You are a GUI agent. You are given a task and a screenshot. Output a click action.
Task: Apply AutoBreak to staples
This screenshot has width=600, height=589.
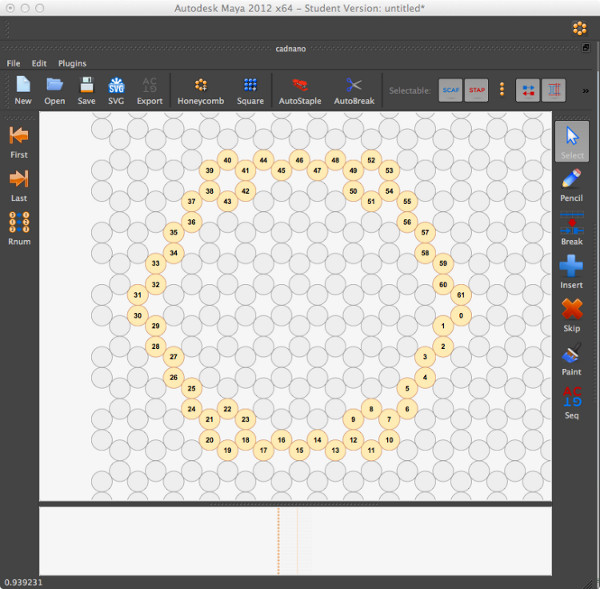pos(353,87)
